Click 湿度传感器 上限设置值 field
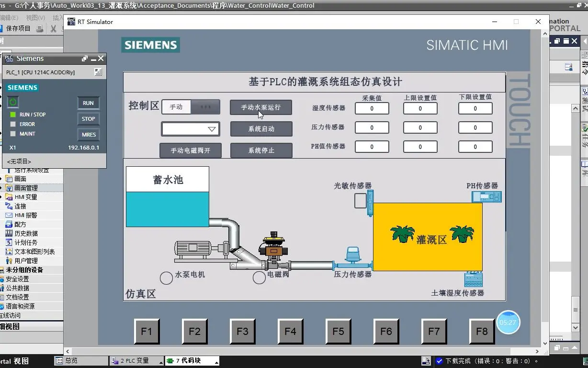 420,108
